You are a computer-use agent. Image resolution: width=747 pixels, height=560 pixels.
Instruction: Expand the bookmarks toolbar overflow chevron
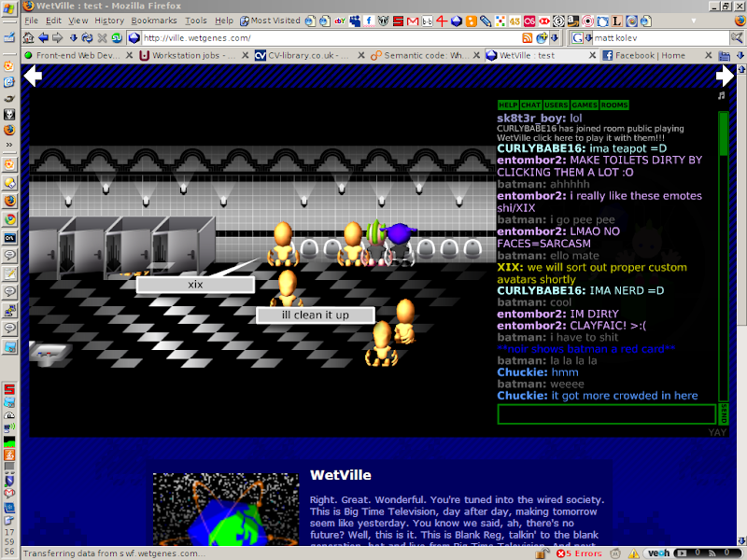[693, 21]
